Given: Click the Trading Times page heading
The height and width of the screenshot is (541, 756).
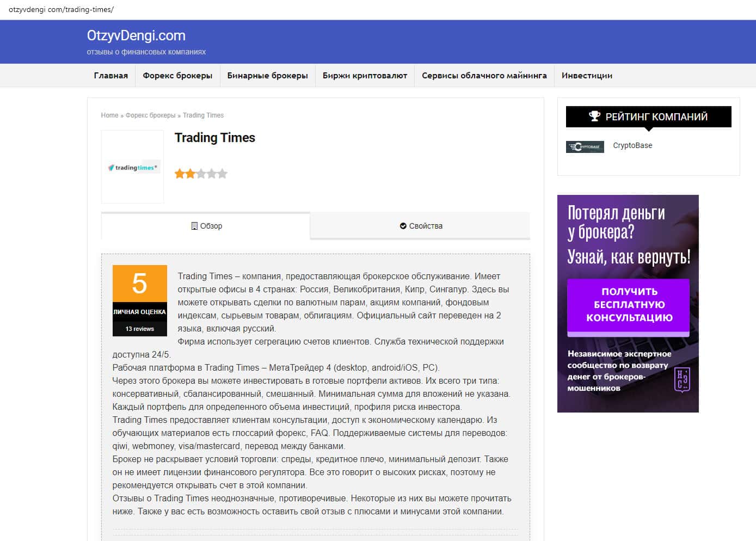Looking at the screenshot, I should pos(215,138).
